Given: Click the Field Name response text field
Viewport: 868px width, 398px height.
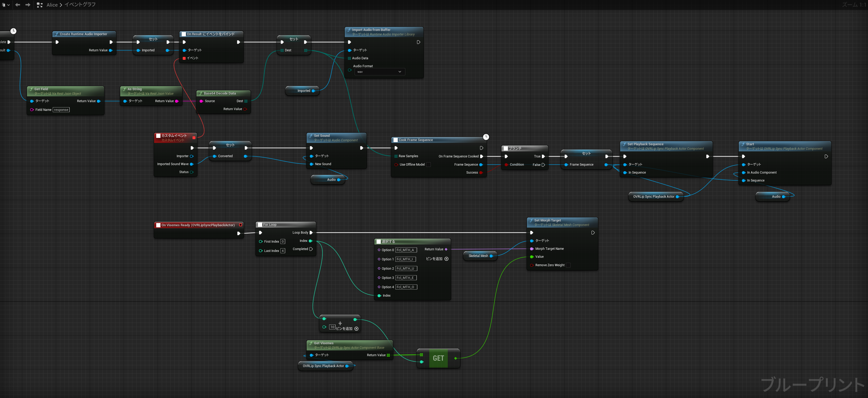Looking at the screenshot, I should (x=61, y=110).
